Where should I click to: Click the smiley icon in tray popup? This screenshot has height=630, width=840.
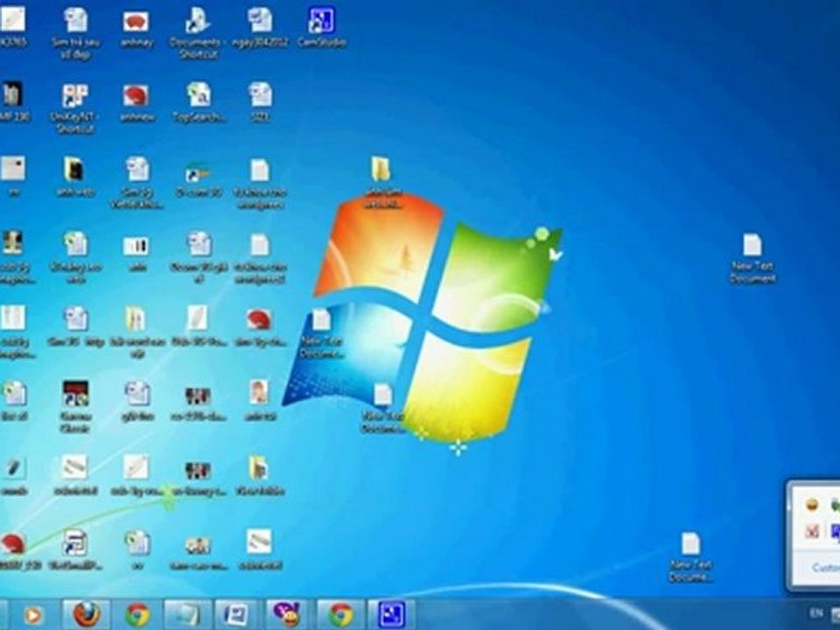tap(813, 504)
